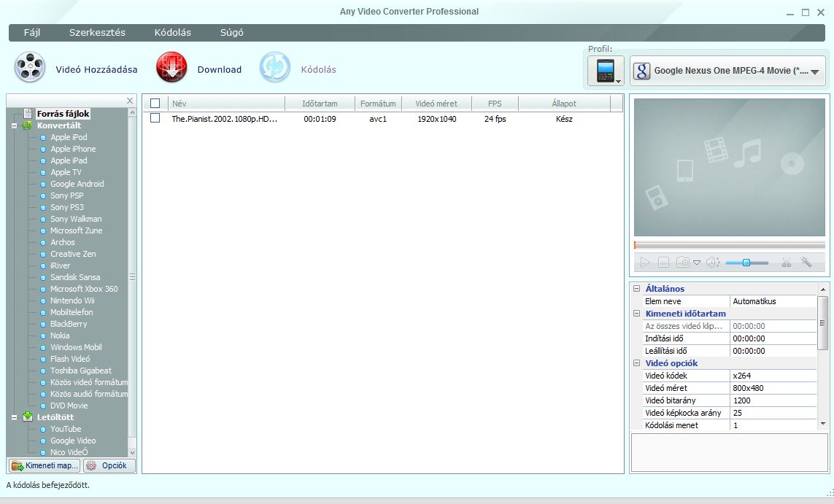This screenshot has width=834, height=504.
Task: Sort by Időtartam column header
Action: 320,104
